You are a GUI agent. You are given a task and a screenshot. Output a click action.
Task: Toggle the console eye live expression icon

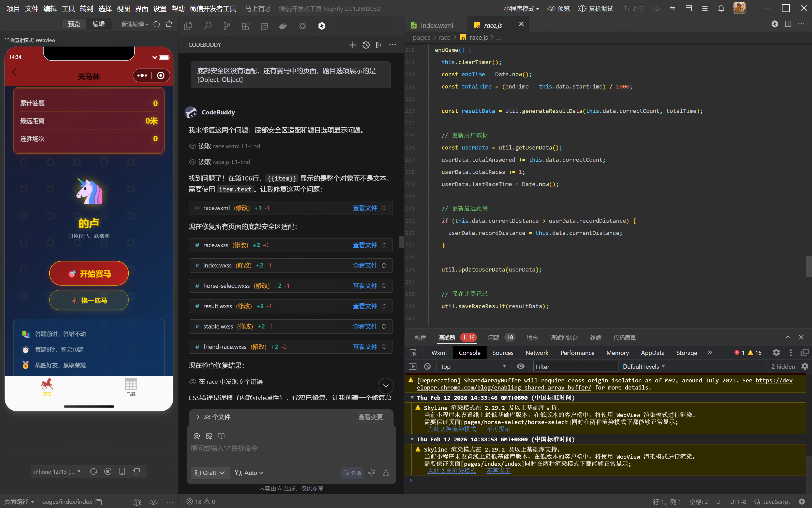(520, 366)
